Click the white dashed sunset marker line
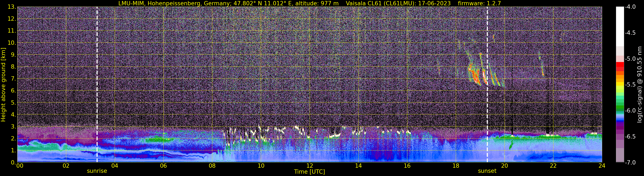Viewport: 644px width, 176px height. (487, 85)
